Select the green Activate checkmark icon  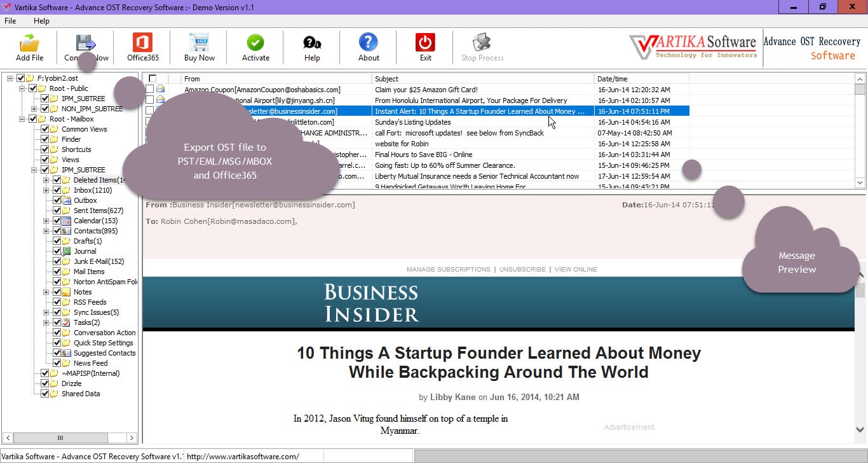(255, 43)
